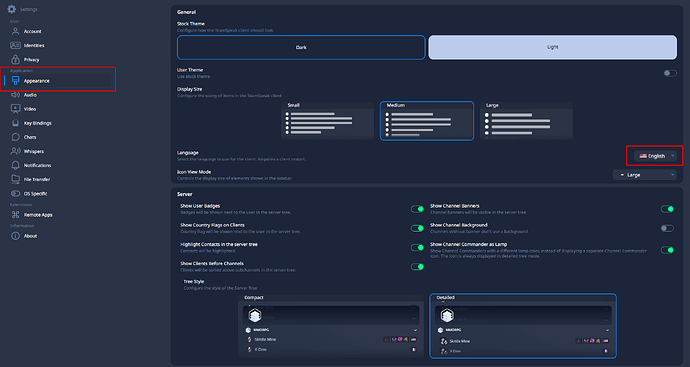
Task: Expand the Icon View Mode Large dropdown
Action: click(x=644, y=175)
